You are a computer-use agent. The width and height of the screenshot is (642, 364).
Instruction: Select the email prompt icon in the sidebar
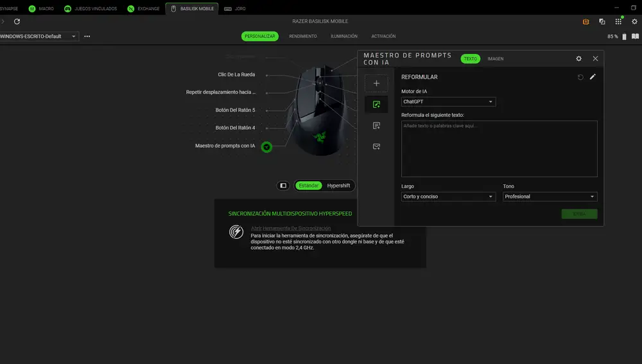[x=376, y=146]
